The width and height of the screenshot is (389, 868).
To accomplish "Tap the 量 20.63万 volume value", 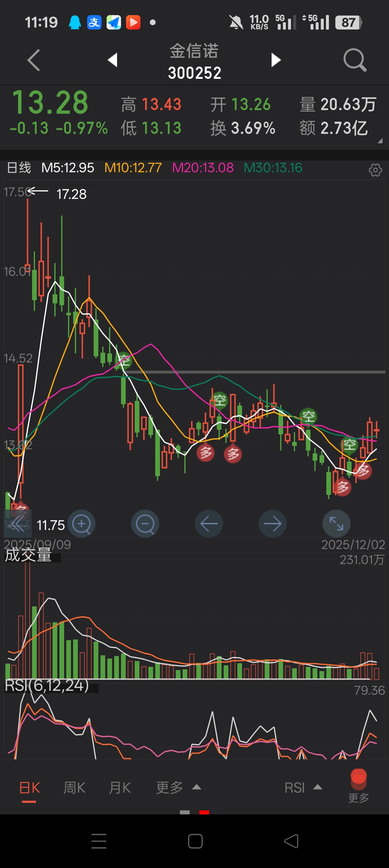I will pyautogui.click(x=338, y=104).
